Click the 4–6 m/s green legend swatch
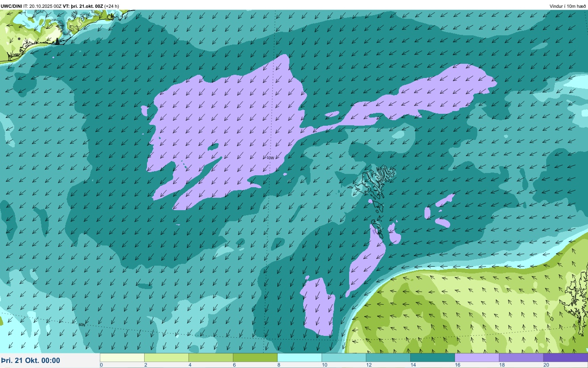This screenshot has height=368, width=588. click(x=211, y=357)
